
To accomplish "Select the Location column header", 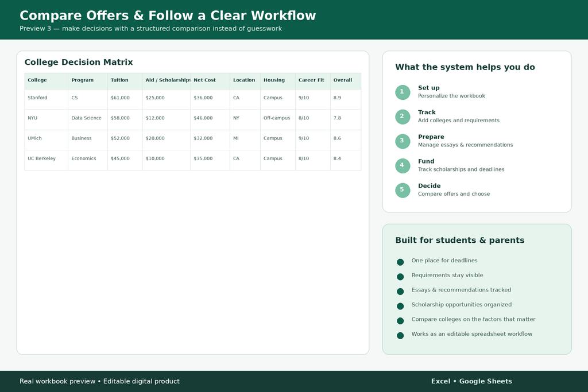I will [x=245, y=81].
